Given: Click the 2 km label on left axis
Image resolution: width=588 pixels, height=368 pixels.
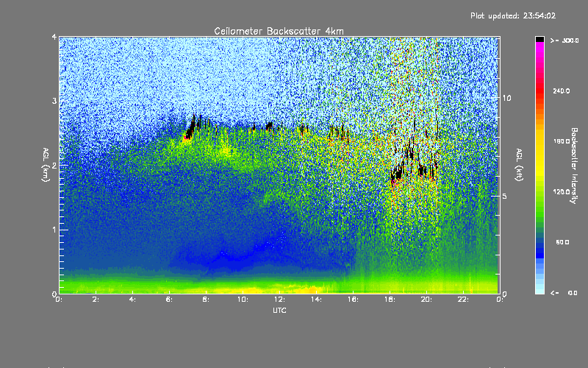Looking at the screenshot, I should point(54,165).
